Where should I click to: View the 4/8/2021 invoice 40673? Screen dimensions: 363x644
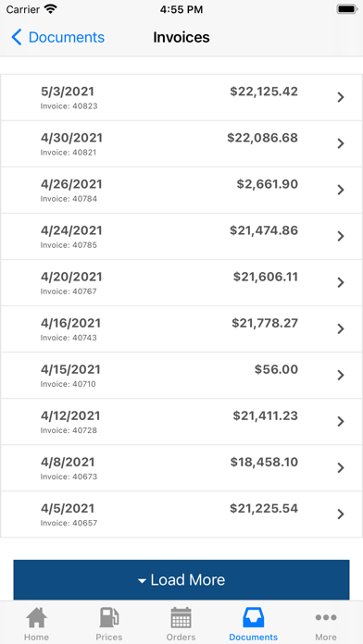coord(181,468)
